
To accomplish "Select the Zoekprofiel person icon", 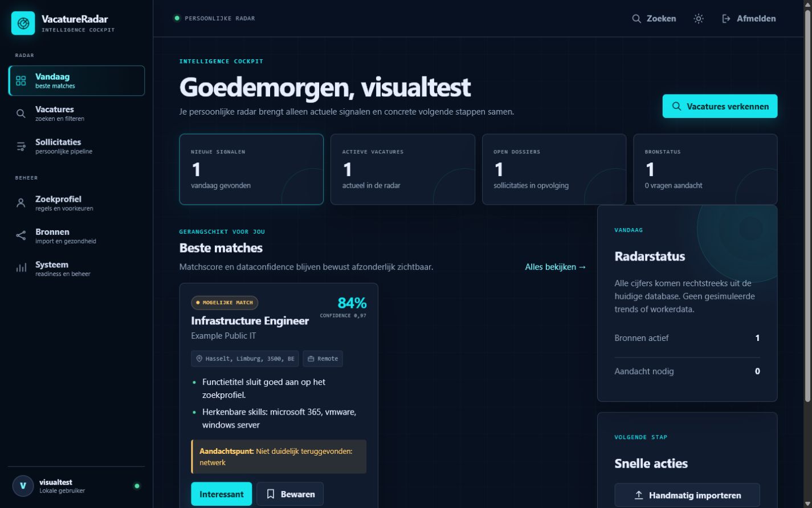I will [21, 203].
